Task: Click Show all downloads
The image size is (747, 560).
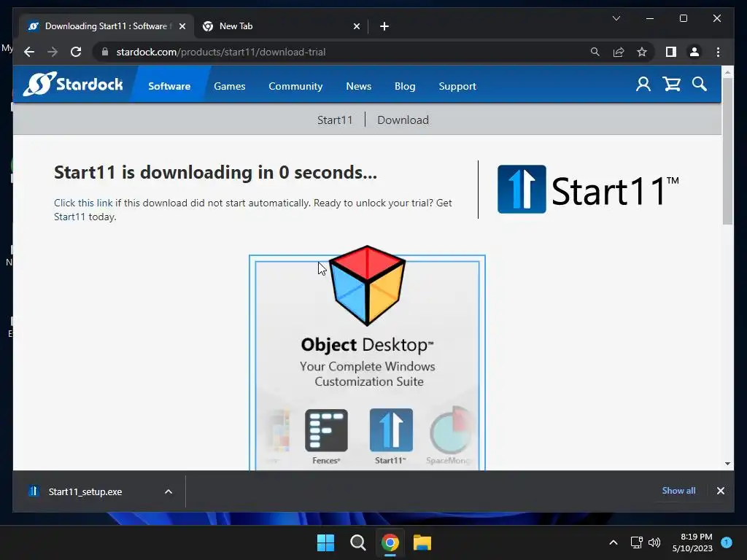Action: 678,491
